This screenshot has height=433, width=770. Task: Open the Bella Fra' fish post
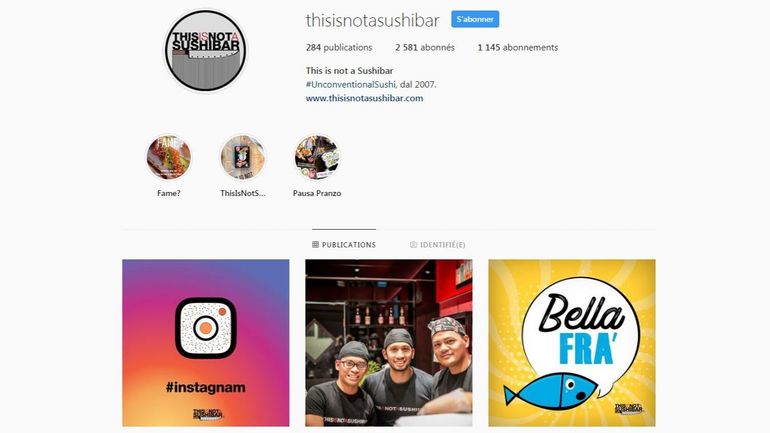(x=572, y=343)
